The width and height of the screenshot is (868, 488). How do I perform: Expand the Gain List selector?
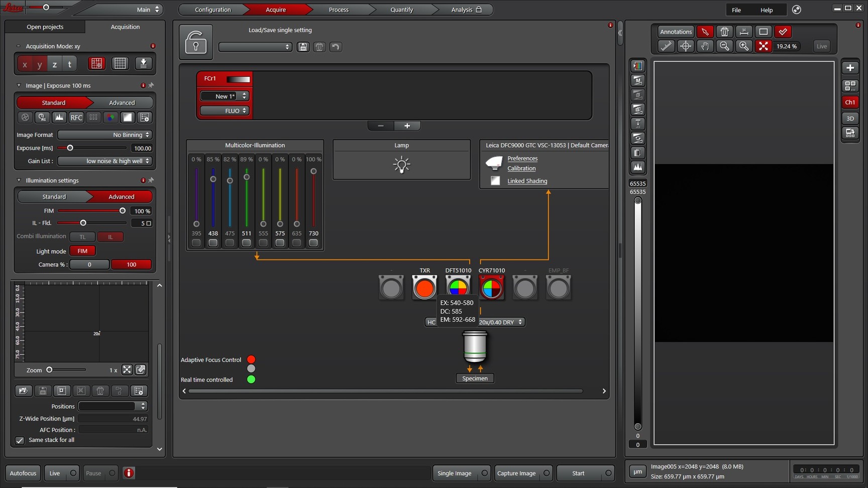click(104, 161)
